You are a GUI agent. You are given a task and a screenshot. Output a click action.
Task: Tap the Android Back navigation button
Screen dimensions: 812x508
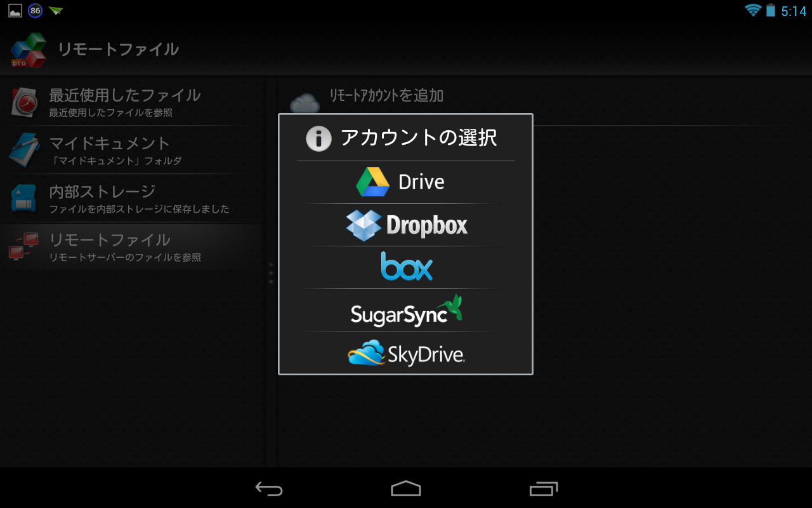[x=269, y=488]
